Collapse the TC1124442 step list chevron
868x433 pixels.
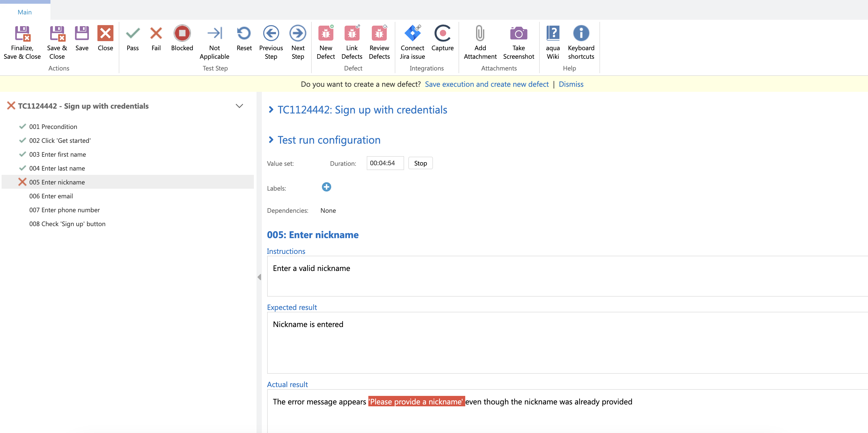coord(239,106)
